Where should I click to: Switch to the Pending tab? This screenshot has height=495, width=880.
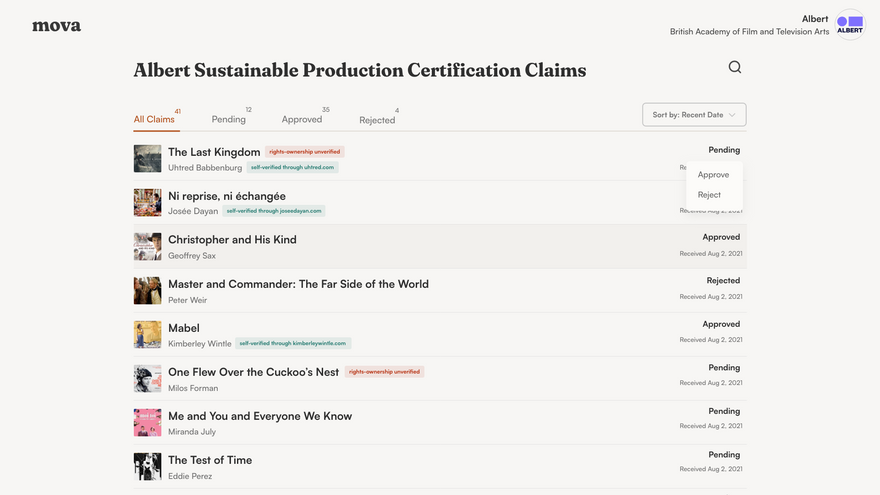pos(228,120)
